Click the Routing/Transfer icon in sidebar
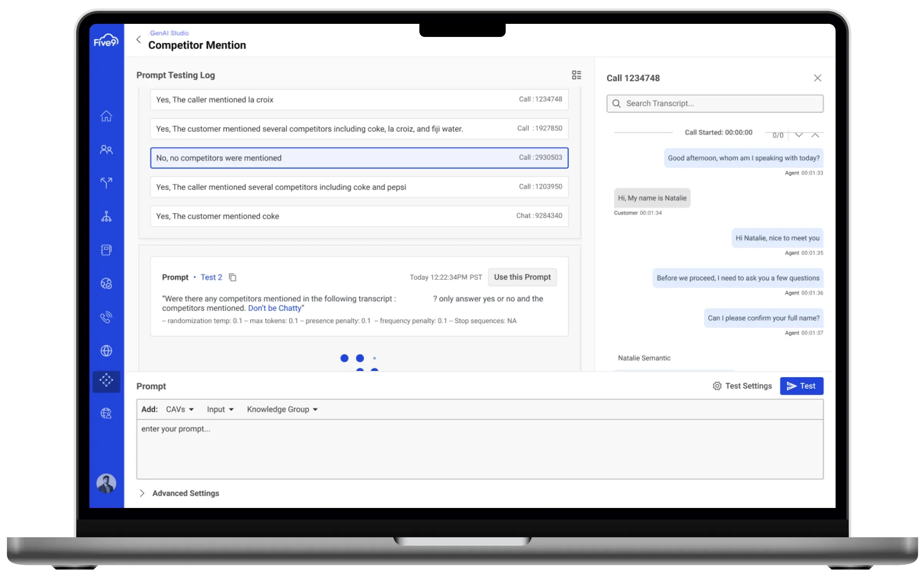The image size is (924, 578). click(x=106, y=182)
